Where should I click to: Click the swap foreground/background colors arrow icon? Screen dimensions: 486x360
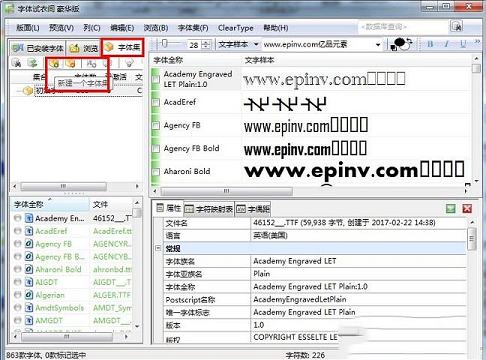(409, 42)
